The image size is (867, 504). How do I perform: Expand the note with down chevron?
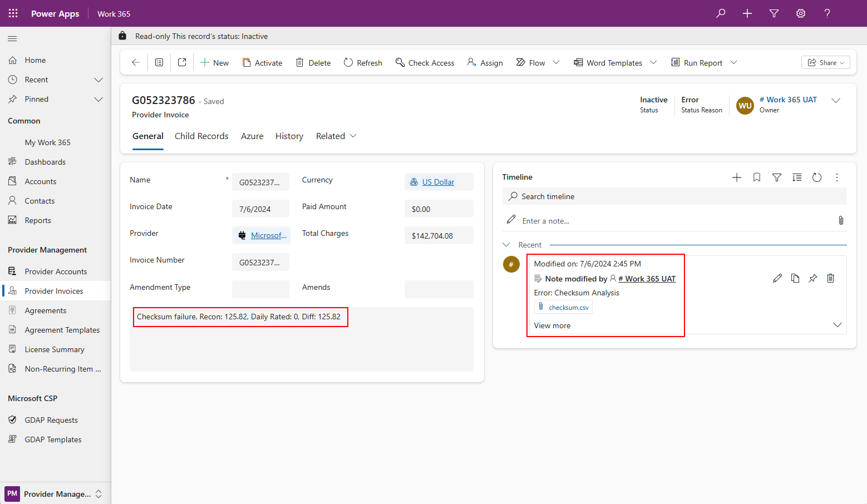point(838,325)
